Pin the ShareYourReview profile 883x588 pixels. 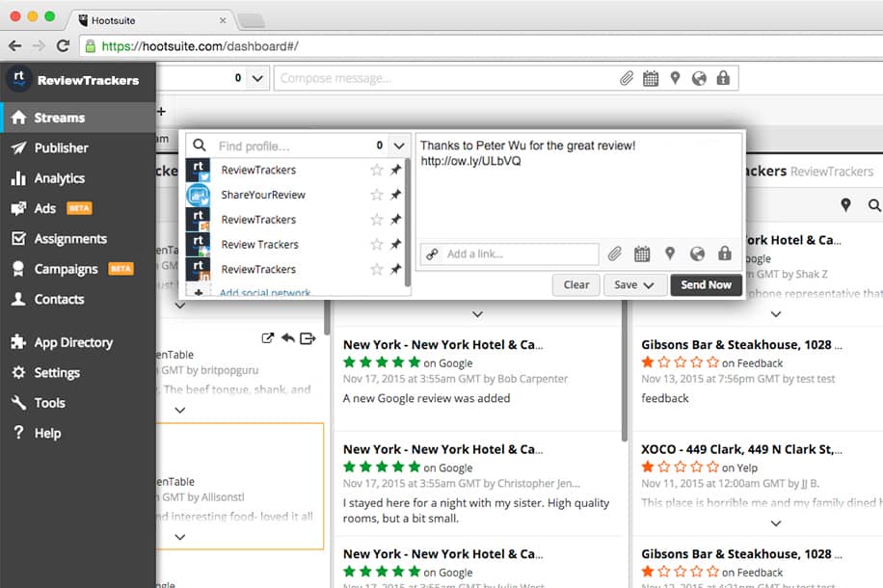(x=396, y=195)
